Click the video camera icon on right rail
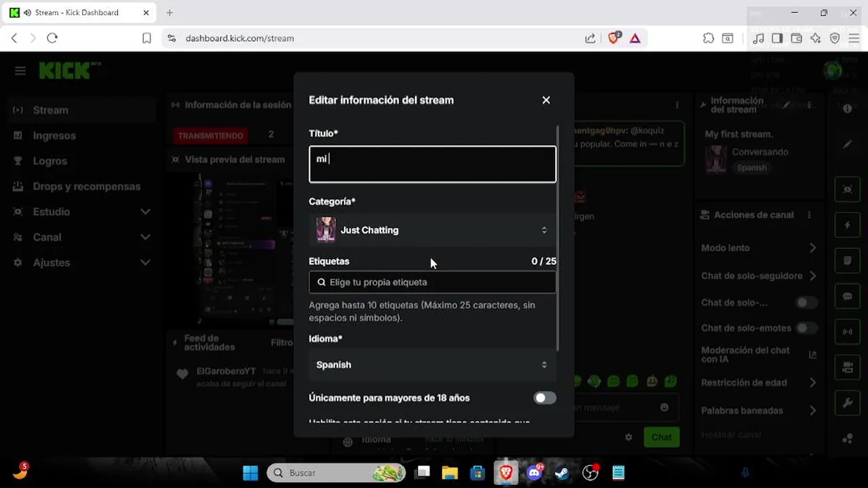 pos(848,367)
